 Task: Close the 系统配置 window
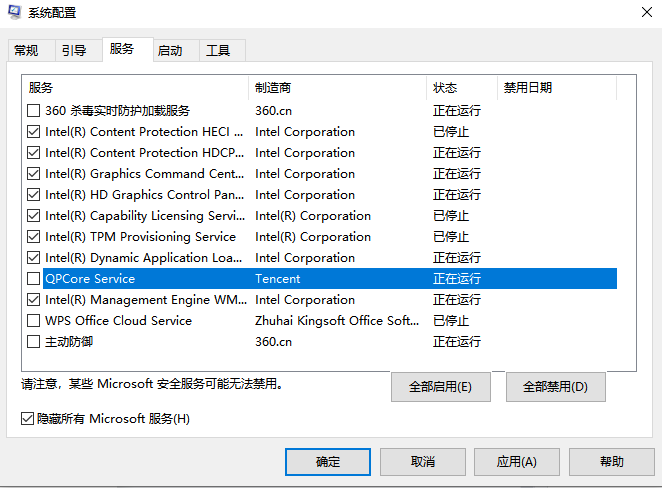click(x=639, y=13)
